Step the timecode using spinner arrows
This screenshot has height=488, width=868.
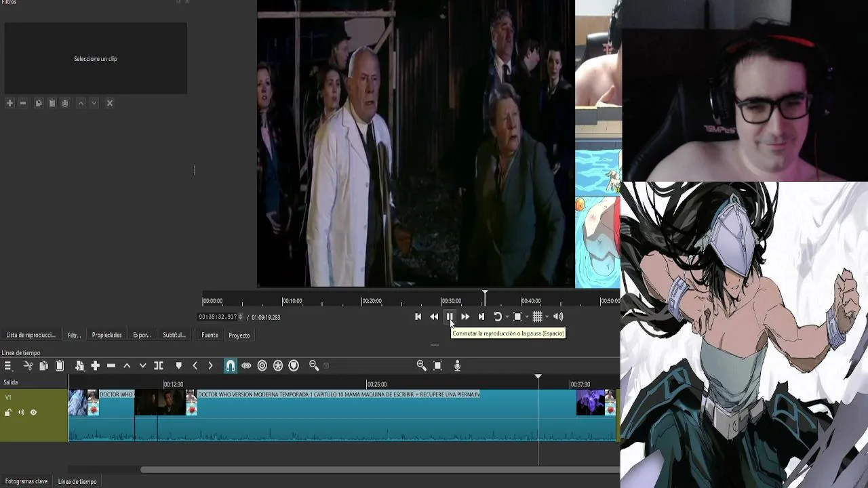(241, 317)
